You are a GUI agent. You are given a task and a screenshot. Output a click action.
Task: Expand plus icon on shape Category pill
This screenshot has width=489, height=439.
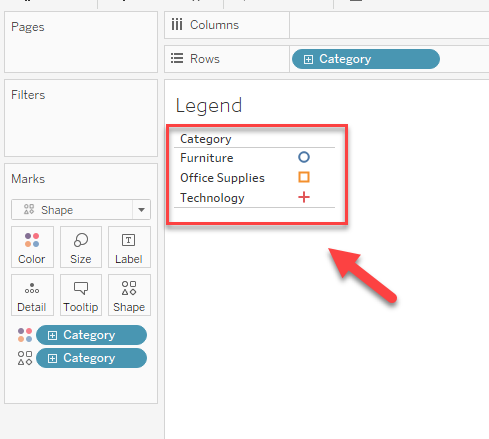tap(52, 358)
